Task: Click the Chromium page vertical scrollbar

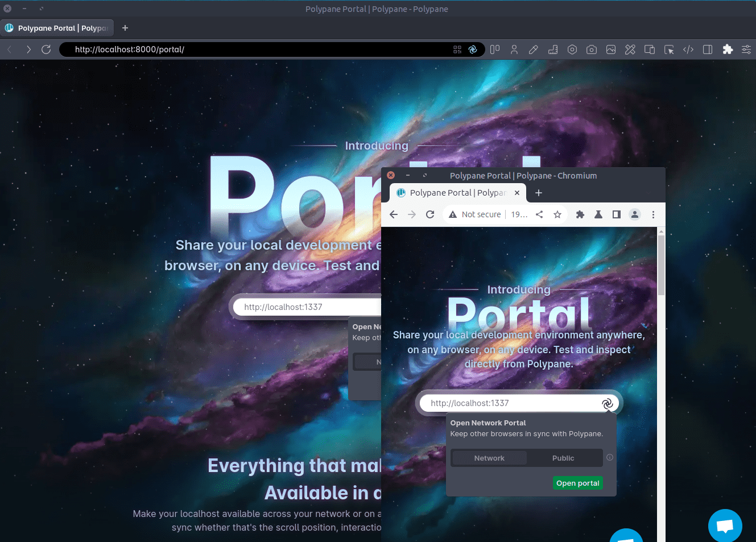Action: (x=661, y=264)
